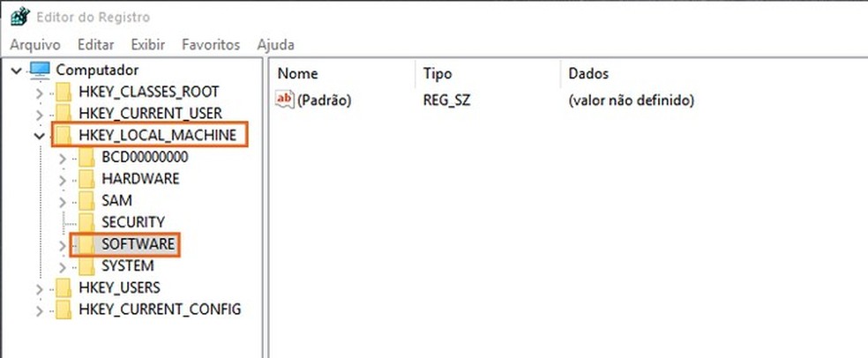The width and height of the screenshot is (868, 358).
Task: Click the Registry Editor app icon in title bar
Action: [x=19, y=17]
